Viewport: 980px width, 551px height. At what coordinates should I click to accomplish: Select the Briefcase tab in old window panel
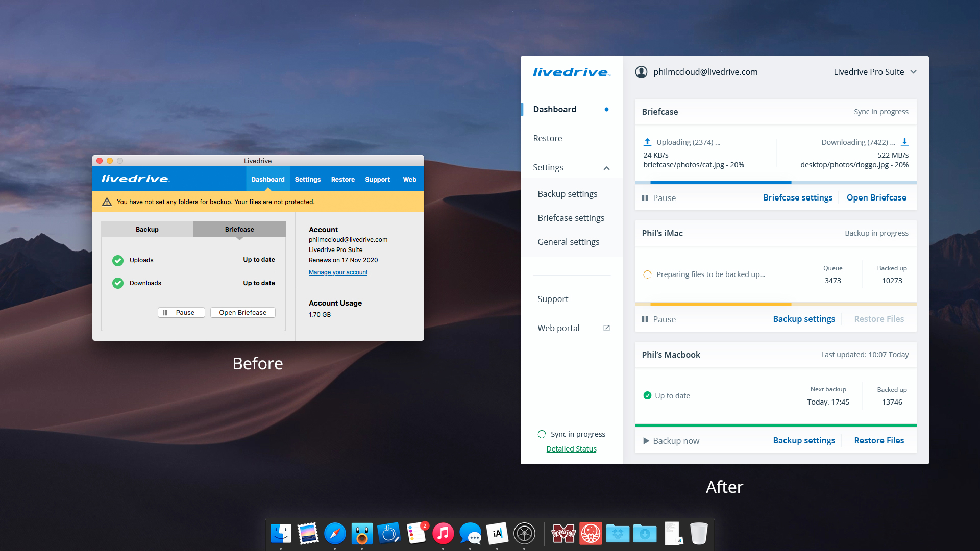pos(239,230)
